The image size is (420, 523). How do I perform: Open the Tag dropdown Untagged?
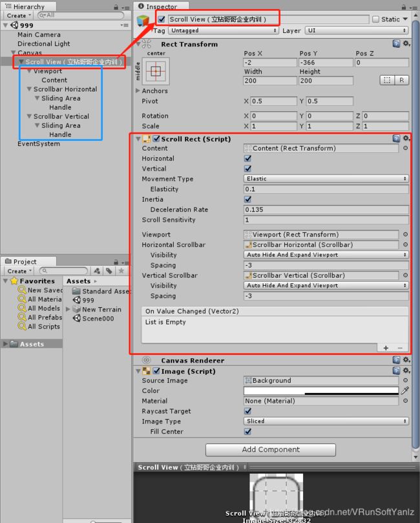pyautogui.click(x=224, y=30)
